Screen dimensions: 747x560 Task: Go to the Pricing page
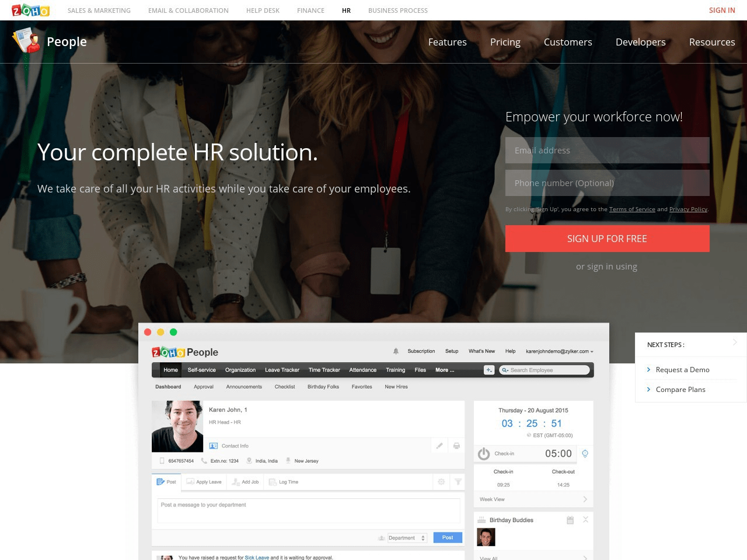[x=505, y=42]
